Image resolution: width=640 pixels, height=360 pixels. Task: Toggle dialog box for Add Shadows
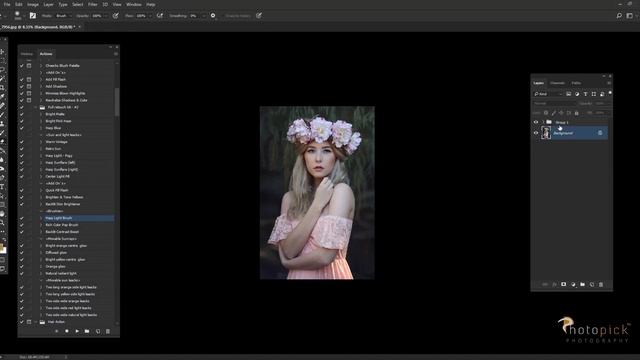pos(29,86)
